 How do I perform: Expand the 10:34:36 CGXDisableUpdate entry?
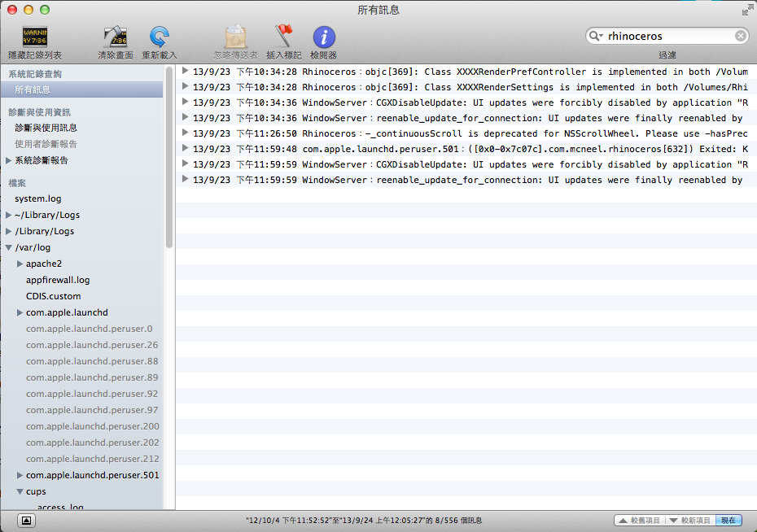(185, 102)
